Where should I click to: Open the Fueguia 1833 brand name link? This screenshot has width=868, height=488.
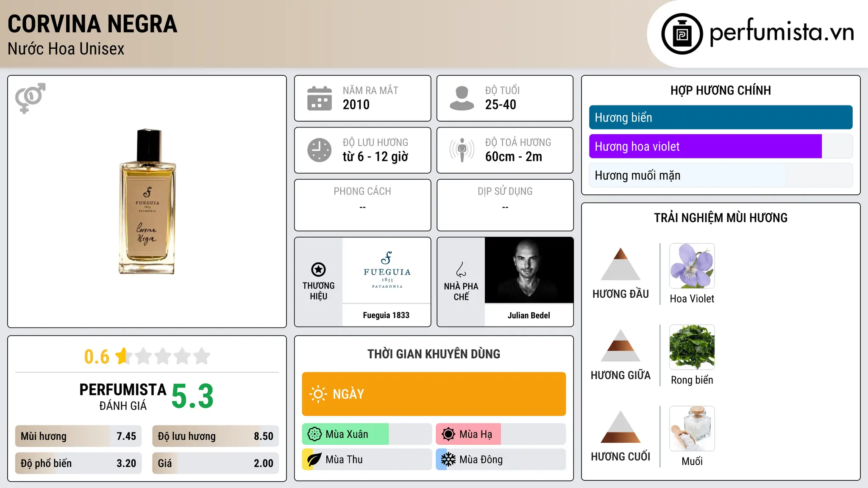coord(386,315)
